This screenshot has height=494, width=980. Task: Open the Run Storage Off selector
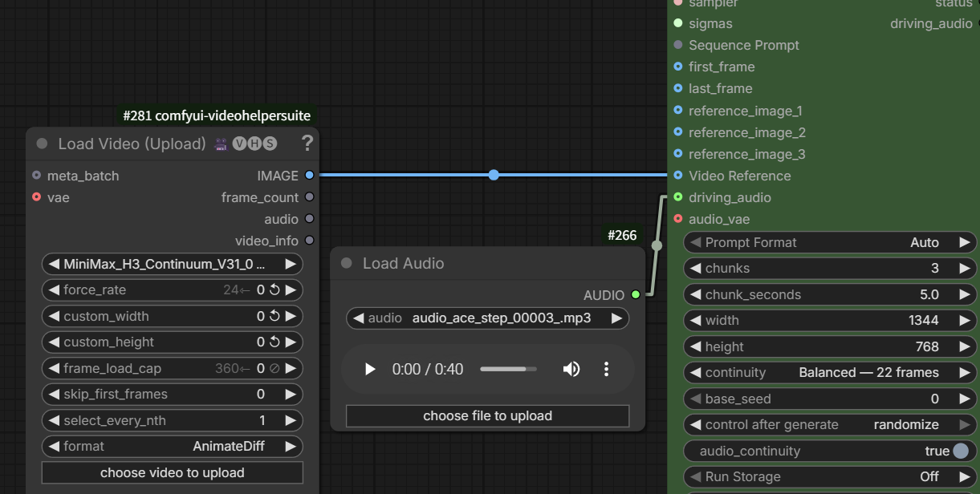pyautogui.click(x=830, y=476)
